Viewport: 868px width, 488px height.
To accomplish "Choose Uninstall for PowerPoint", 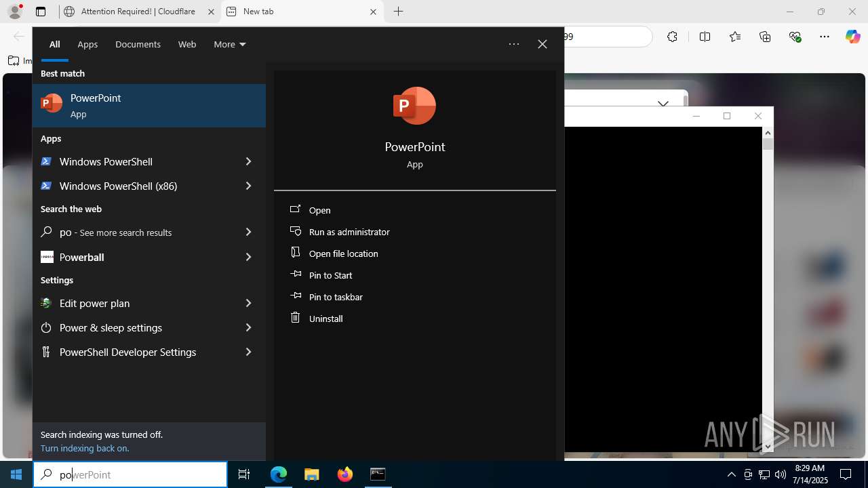I will (x=326, y=319).
